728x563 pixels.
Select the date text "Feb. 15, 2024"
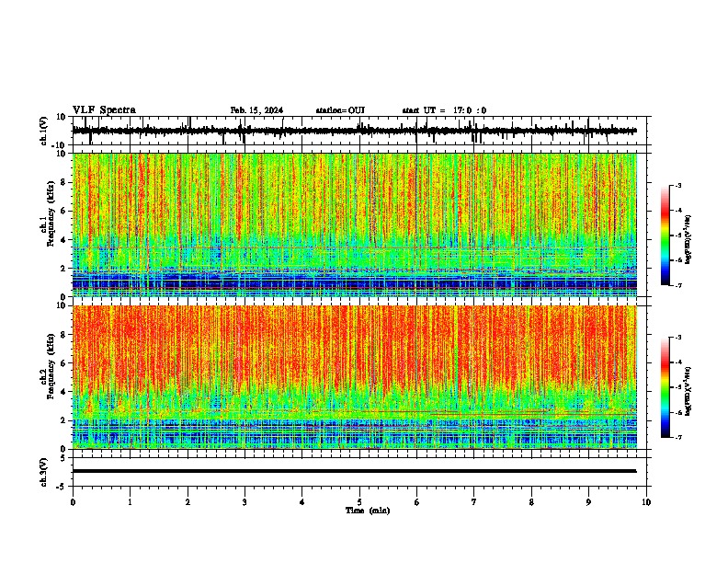pyautogui.click(x=256, y=110)
